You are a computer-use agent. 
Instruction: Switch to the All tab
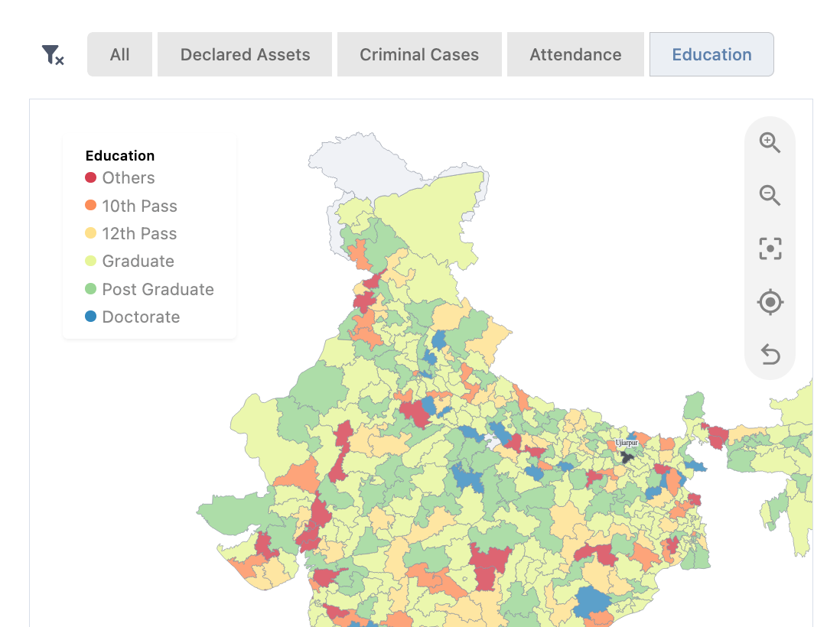(119, 55)
